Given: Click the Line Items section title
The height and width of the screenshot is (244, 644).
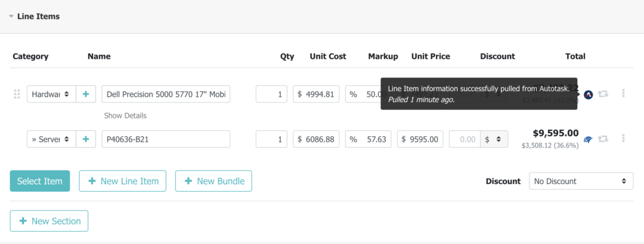Looking at the screenshot, I should click(x=38, y=17).
